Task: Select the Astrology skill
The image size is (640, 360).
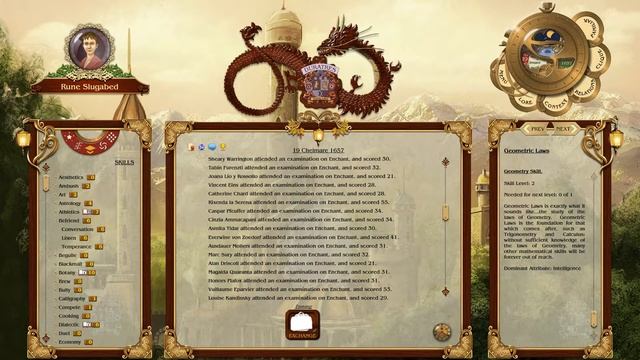Action: (70, 203)
